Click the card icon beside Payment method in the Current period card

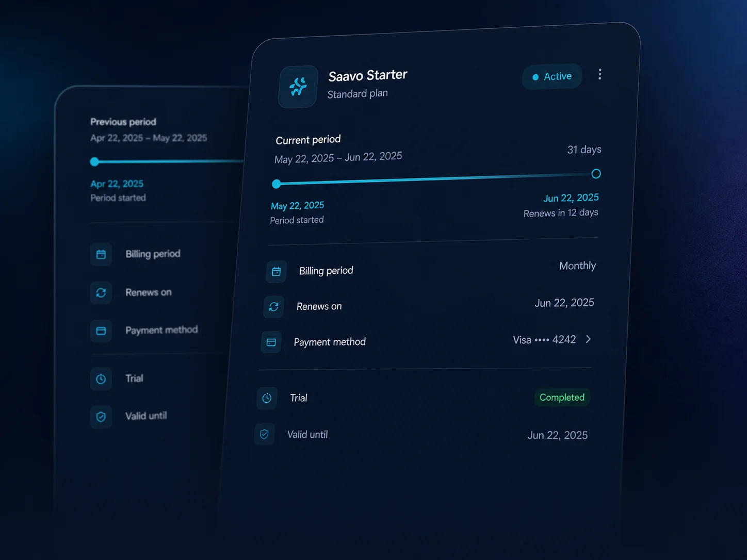tap(271, 342)
